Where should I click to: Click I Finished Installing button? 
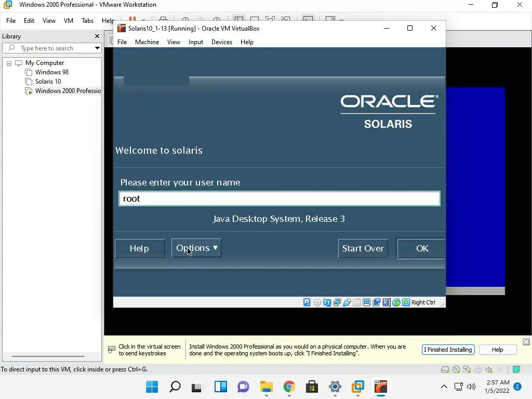pos(448,350)
